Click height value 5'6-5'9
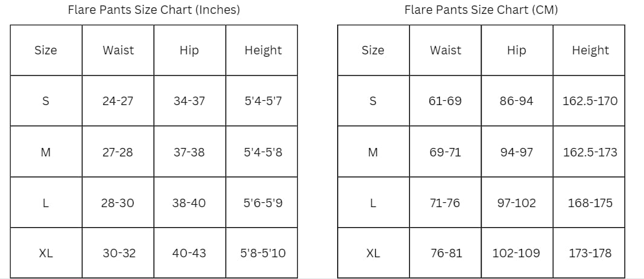Viewport: 644px width, 279px height. coord(263,203)
